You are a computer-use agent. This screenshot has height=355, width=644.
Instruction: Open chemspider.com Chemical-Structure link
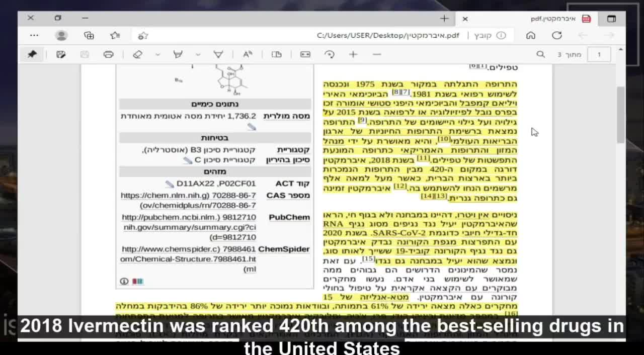[188, 259]
